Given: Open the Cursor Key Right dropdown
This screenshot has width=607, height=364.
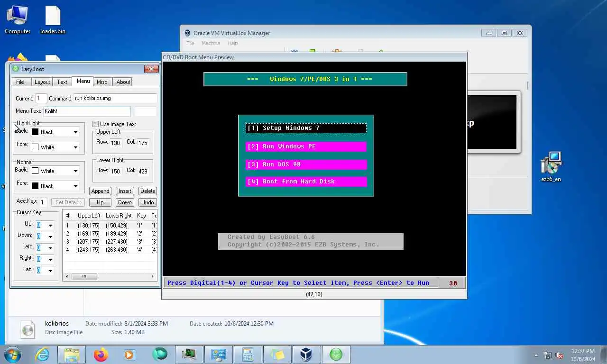Looking at the screenshot, I should click(x=50, y=259).
